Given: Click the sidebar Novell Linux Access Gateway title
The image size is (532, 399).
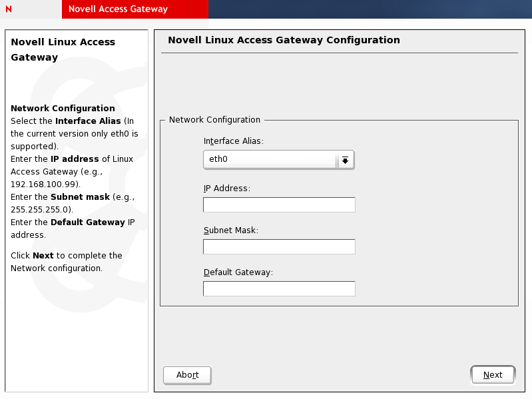Looking at the screenshot, I should pyautogui.click(x=63, y=49).
